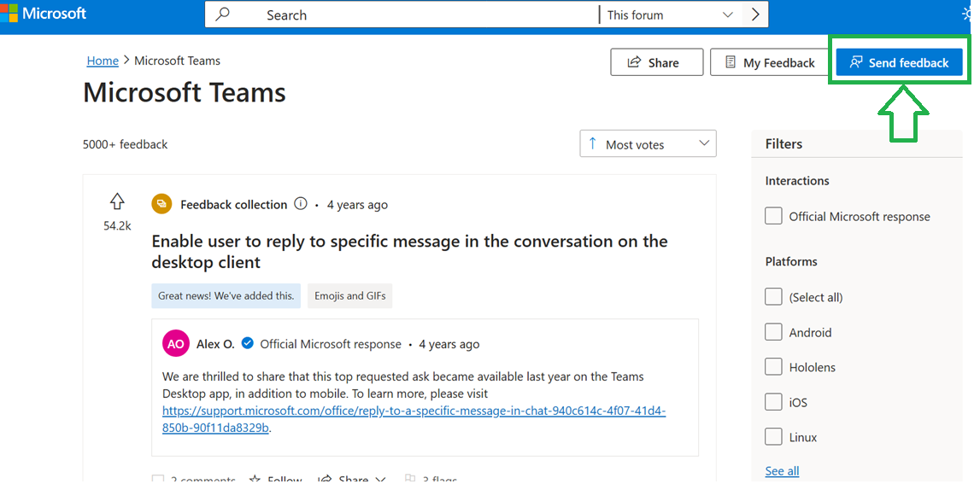Viewport: 980px width, 484px height.
Task: Click the Feedback collection orange badge icon
Action: 161,204
